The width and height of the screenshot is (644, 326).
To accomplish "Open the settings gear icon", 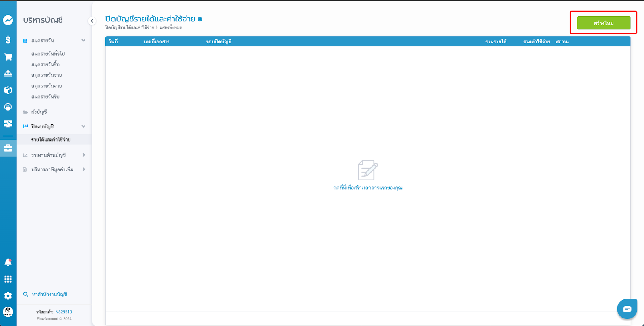I will [8, 296].
